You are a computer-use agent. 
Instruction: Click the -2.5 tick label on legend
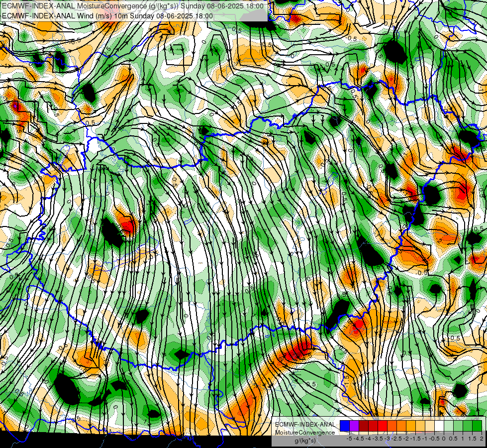pyautogui.click(x=396, y=439)
